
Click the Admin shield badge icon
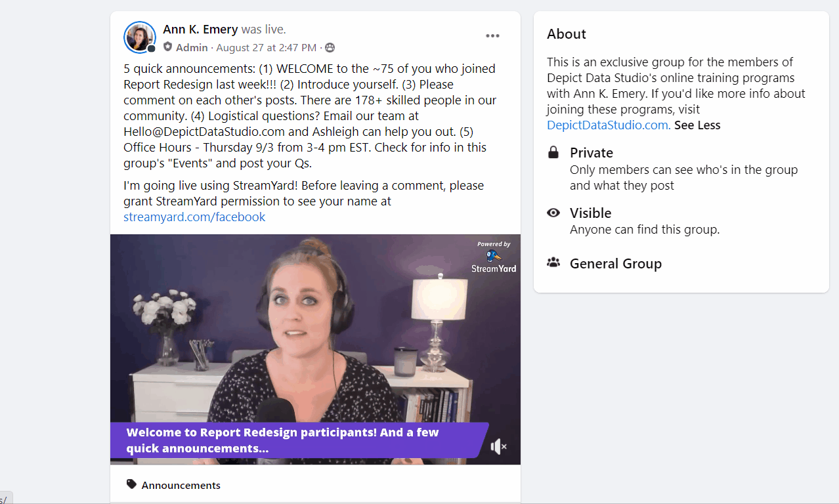(168, 47)
